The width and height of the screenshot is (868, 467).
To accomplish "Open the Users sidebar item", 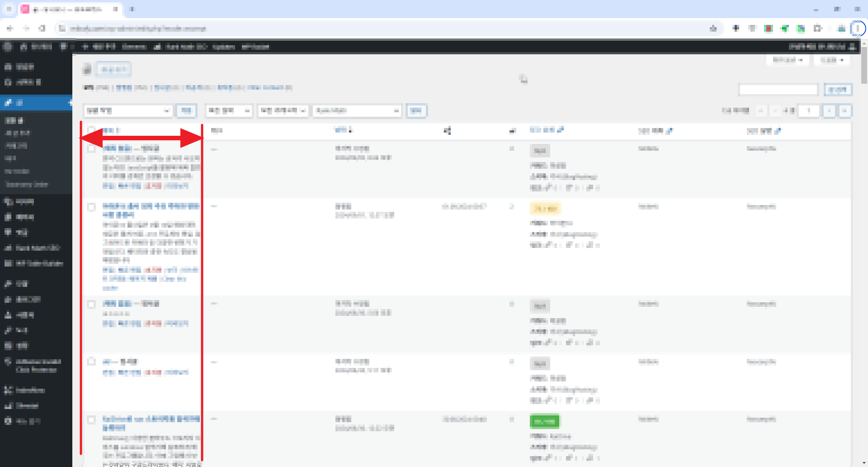I will 36,315.
